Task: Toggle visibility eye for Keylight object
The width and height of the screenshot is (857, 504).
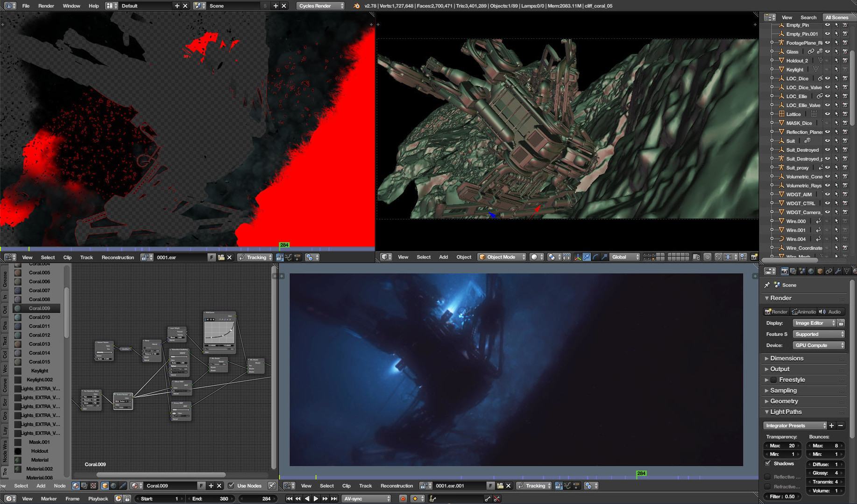Action: click(x=828, y=70)
